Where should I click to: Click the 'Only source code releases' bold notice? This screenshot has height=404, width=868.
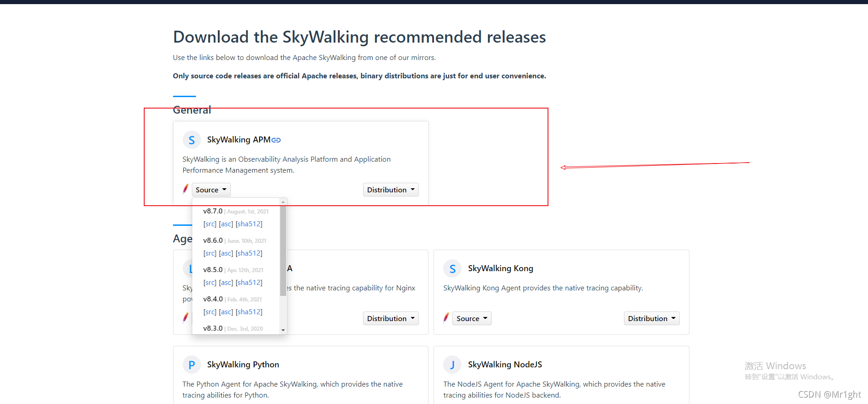click(x=359, y=76)
